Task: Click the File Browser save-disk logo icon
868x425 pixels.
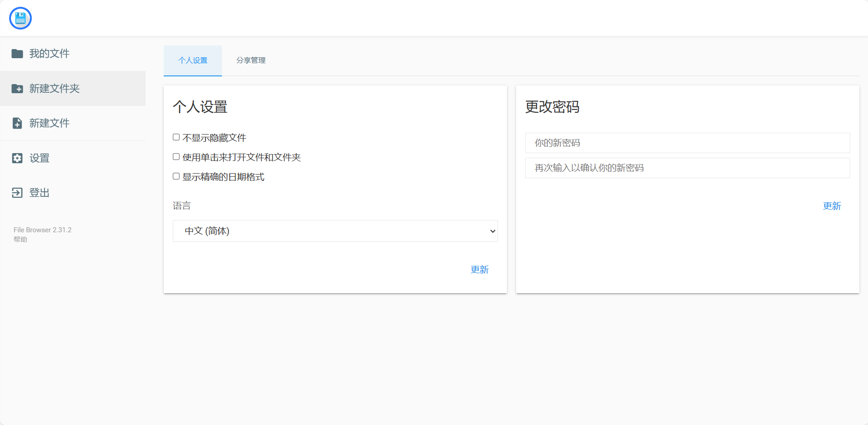Action: (x=20, y=18)
